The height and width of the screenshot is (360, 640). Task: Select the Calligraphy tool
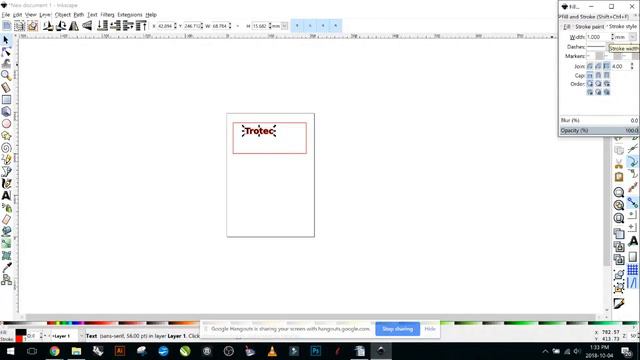(x=6, y=184)
